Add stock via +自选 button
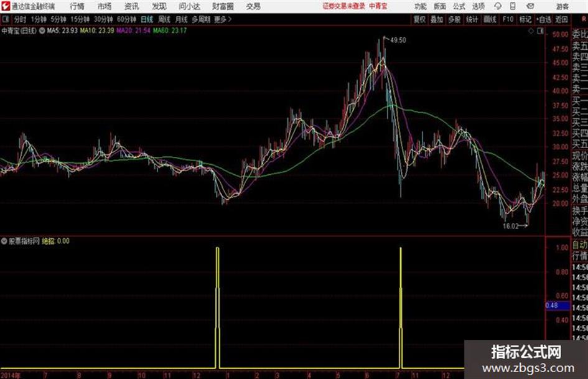Viewport: 588px width, 379px height. click(x=544, y=19)
